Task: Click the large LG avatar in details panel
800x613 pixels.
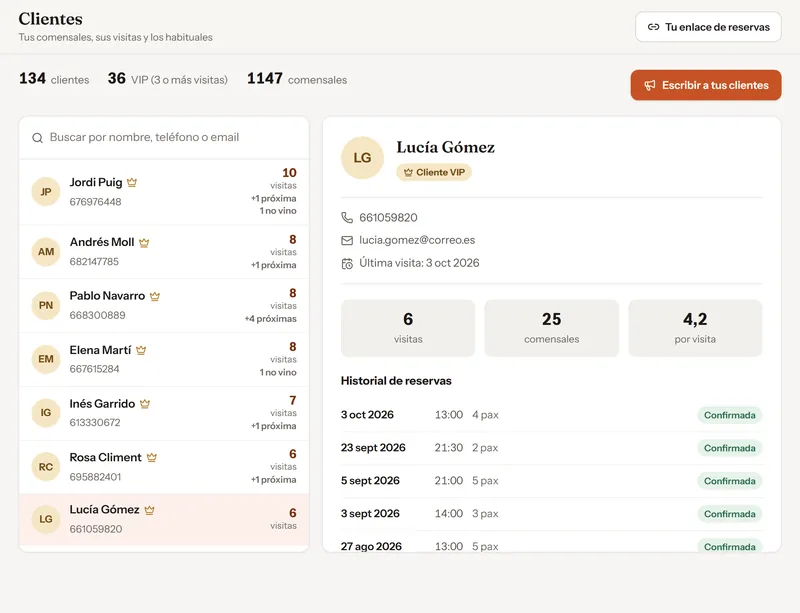Action: click(362, 158)
